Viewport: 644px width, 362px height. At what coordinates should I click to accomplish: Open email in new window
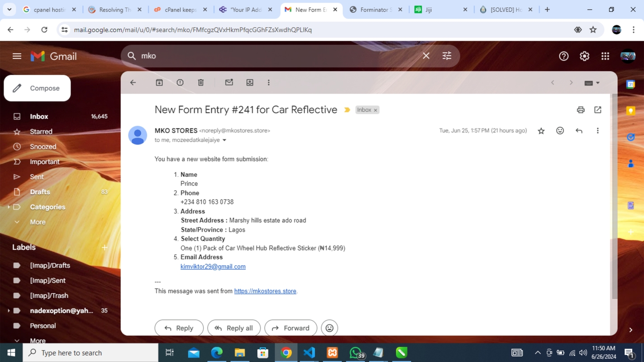(598, 110)
